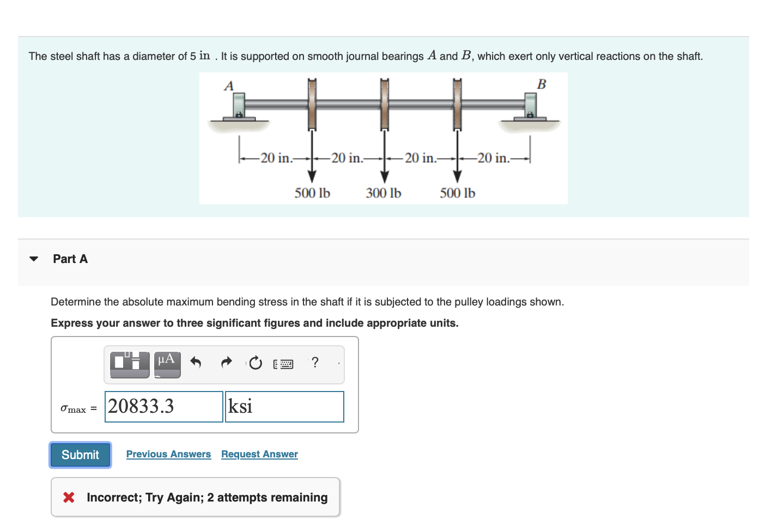Click the red incorrect indicator icon

[69, 497]
